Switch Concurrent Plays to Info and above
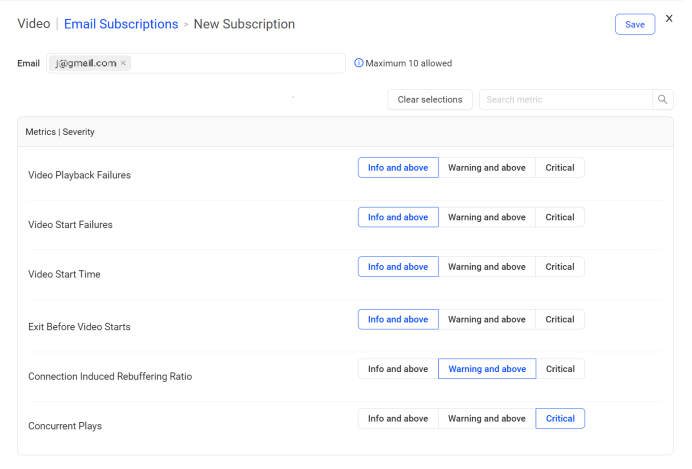The image size is (692, 469). click(398, 418)
